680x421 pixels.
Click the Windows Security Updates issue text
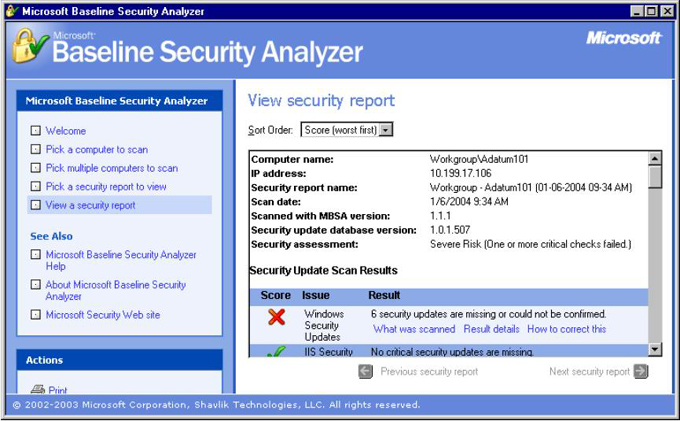[x=324, y=325]
